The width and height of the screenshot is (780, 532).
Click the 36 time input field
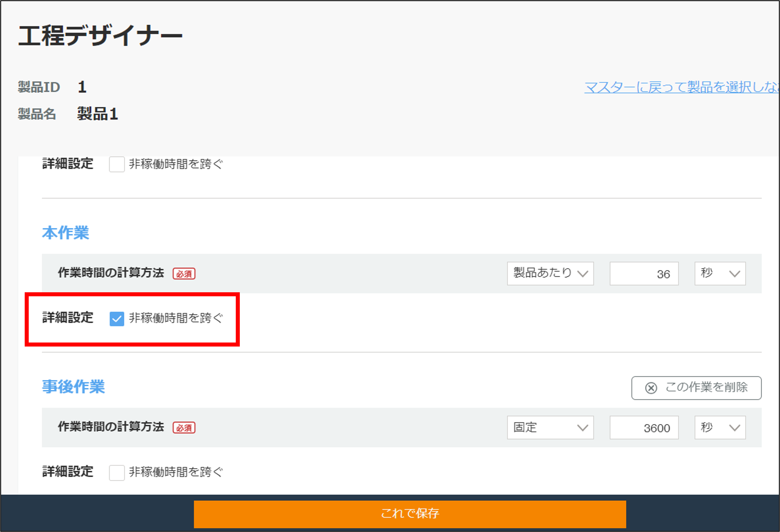(x=644, y=273)
